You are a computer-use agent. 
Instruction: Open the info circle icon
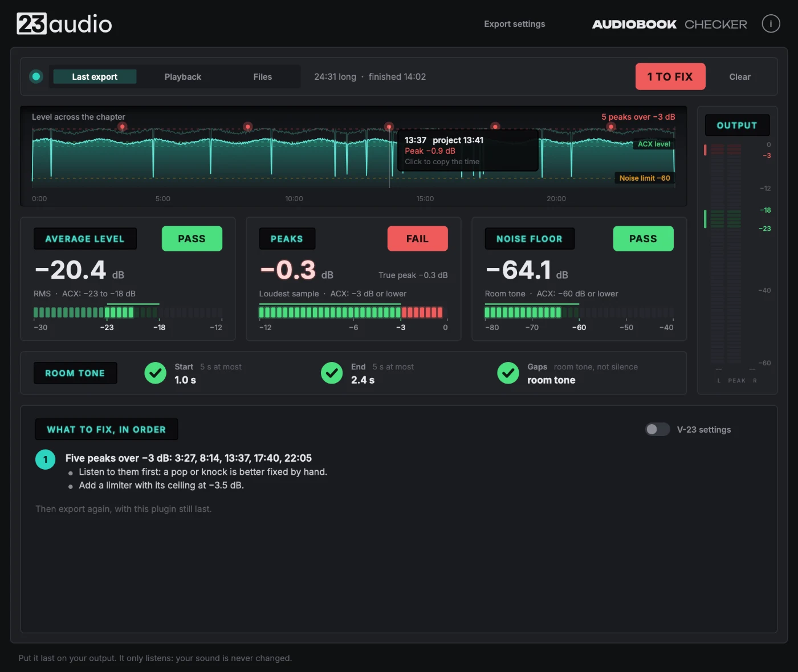coord(771,24)
